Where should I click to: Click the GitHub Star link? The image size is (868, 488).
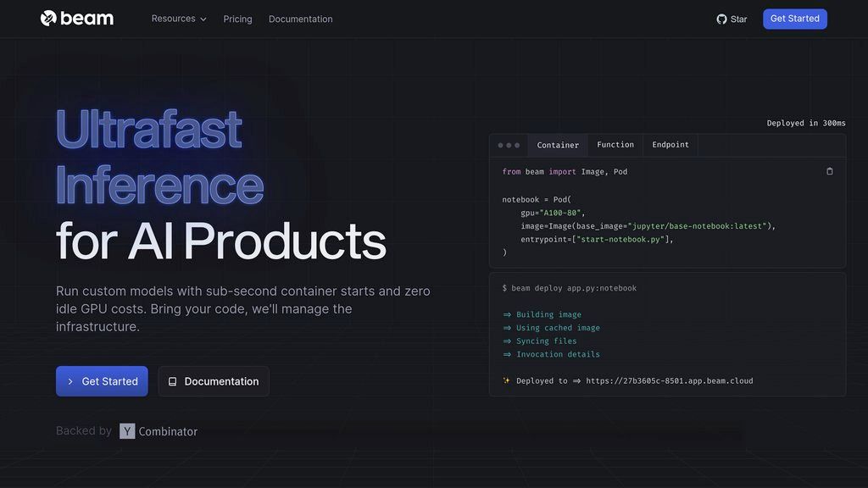(732, 19)
